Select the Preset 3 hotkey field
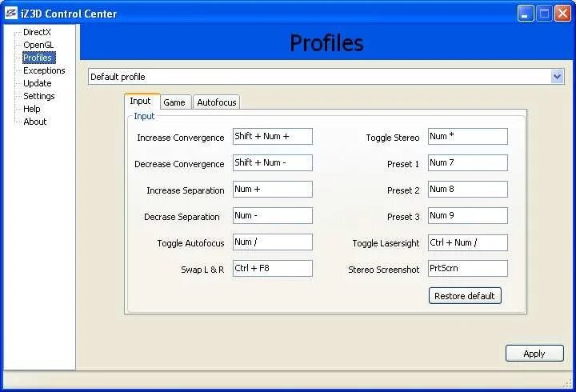 (x=468, y=216)
